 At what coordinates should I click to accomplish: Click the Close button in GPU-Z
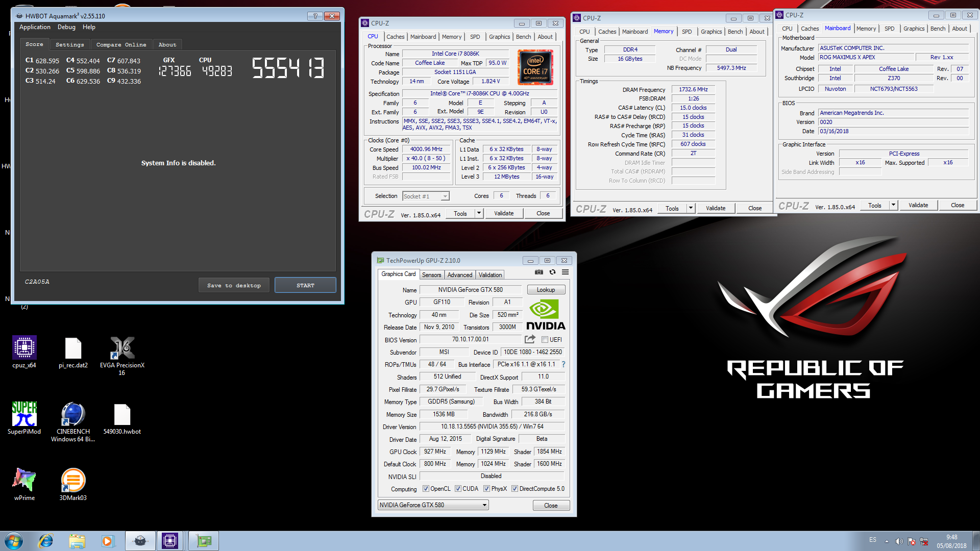click(x=551, y=506)
